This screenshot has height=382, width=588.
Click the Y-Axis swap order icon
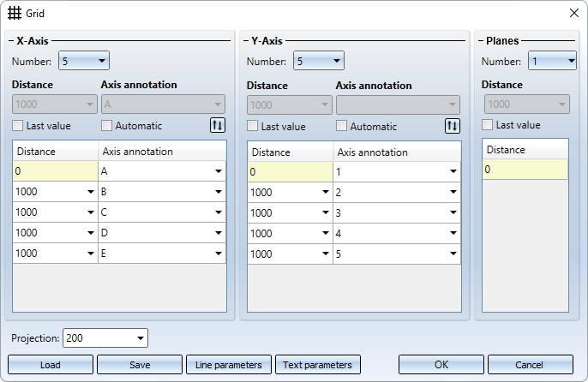pyautogui.click(x=453, y=126)
